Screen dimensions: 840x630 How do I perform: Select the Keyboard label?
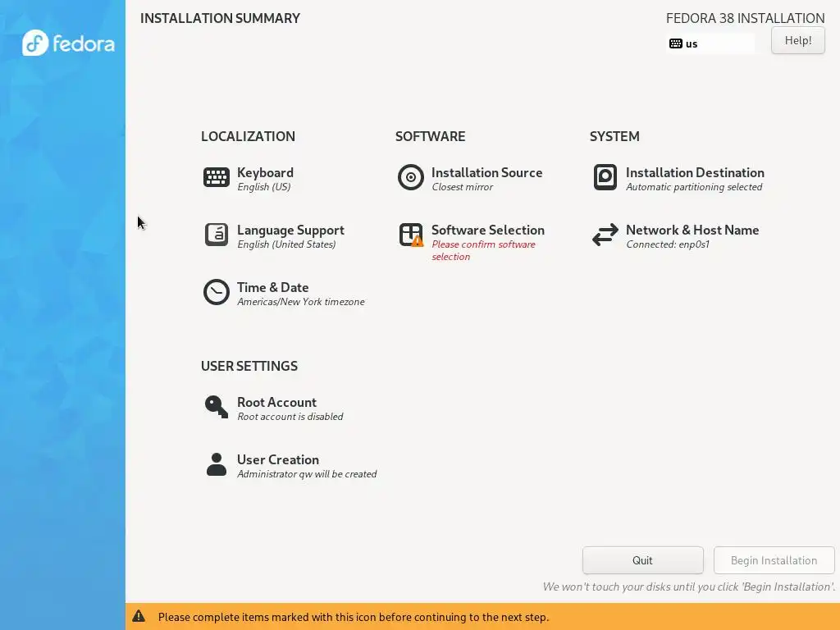pos(265,172)
